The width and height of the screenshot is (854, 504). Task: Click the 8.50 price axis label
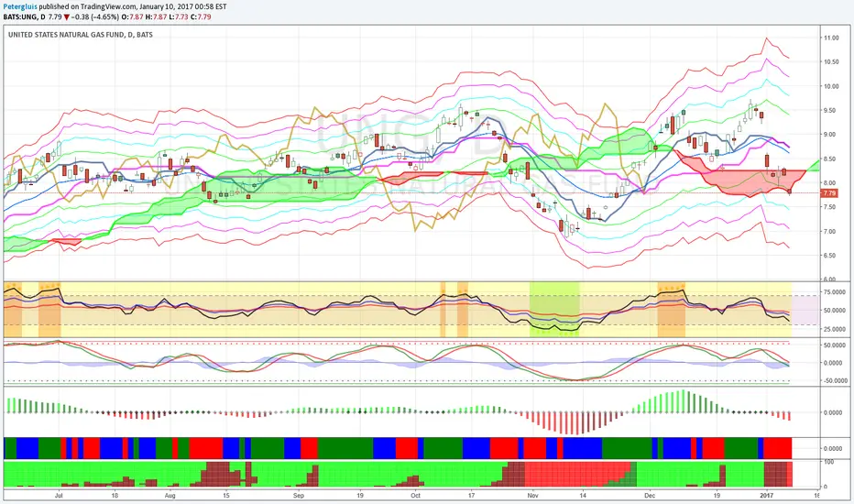[831, 159]
